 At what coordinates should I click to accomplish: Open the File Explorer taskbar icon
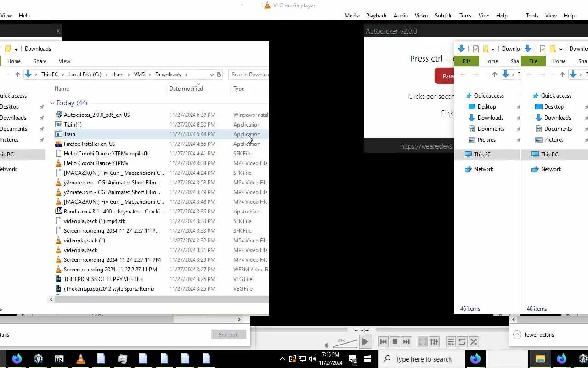540,359
